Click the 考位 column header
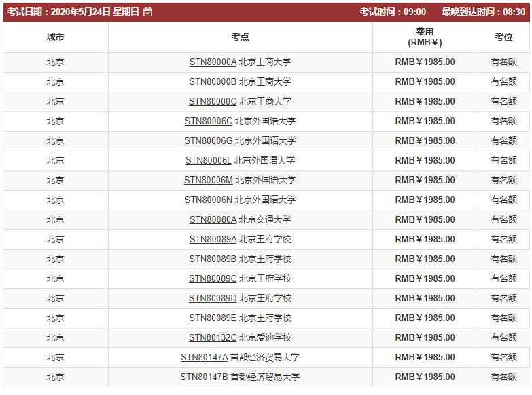The width and height of the screenshot is (532, 395). [x=503, y=37]
